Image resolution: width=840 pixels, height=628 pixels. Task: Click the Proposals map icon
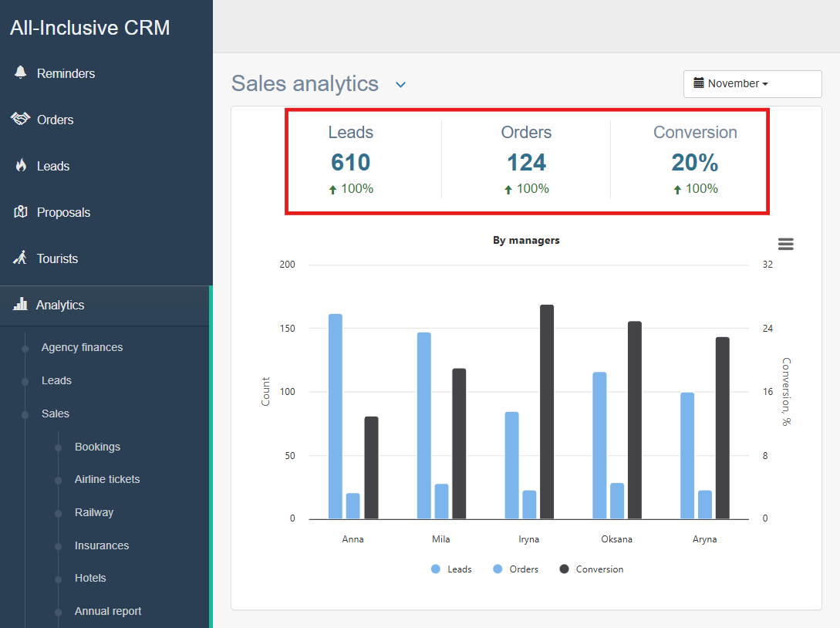(21, 211)
